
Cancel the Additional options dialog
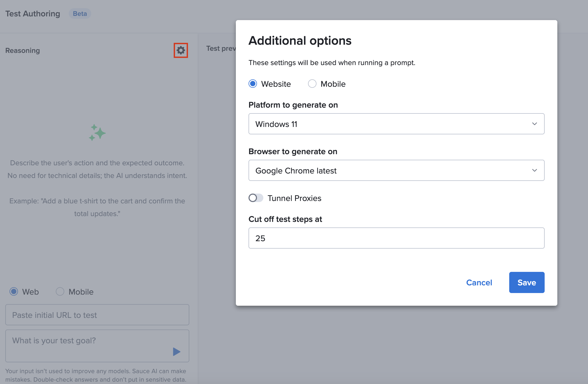coord(479,282)
